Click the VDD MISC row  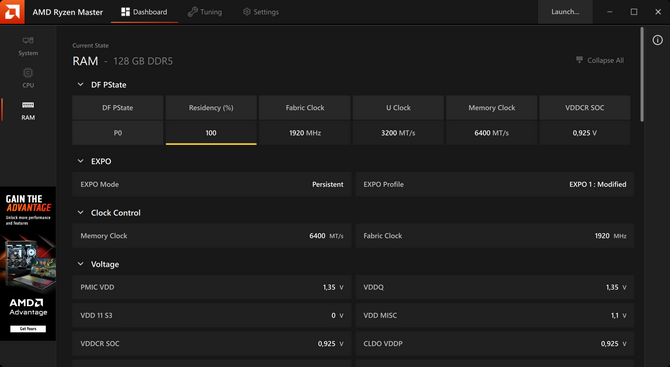pyautogui.click(x=495, y=315)
